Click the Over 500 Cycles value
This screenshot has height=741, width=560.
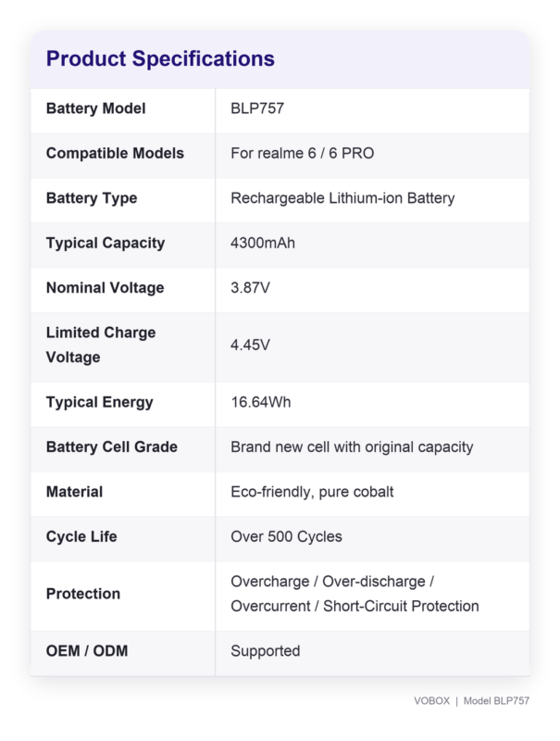tap(286, 537)
